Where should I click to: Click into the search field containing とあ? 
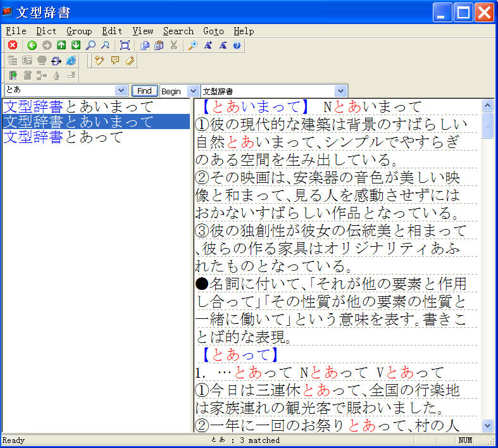pyautogui.click(x=59, y=91)
